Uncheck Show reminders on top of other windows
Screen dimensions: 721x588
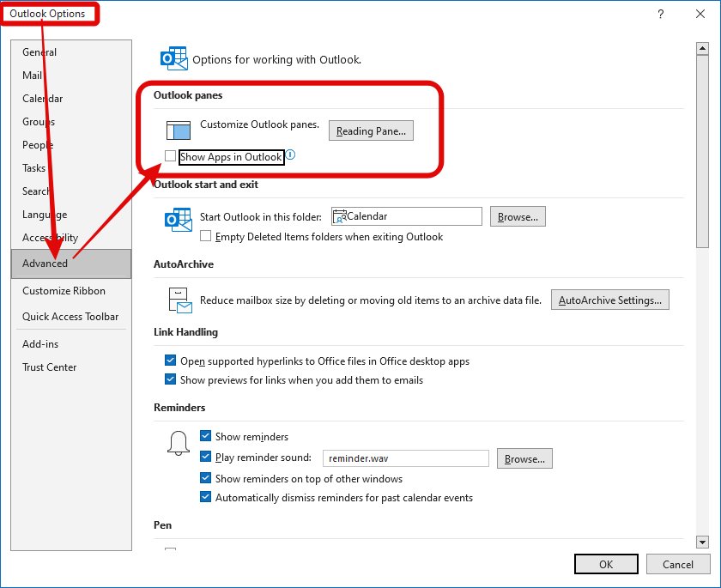(205, 477)
